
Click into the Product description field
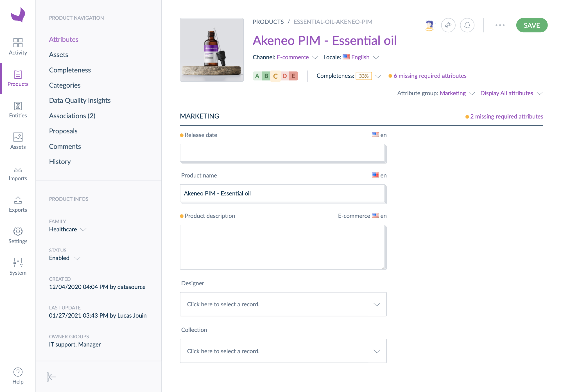point(282,247)
